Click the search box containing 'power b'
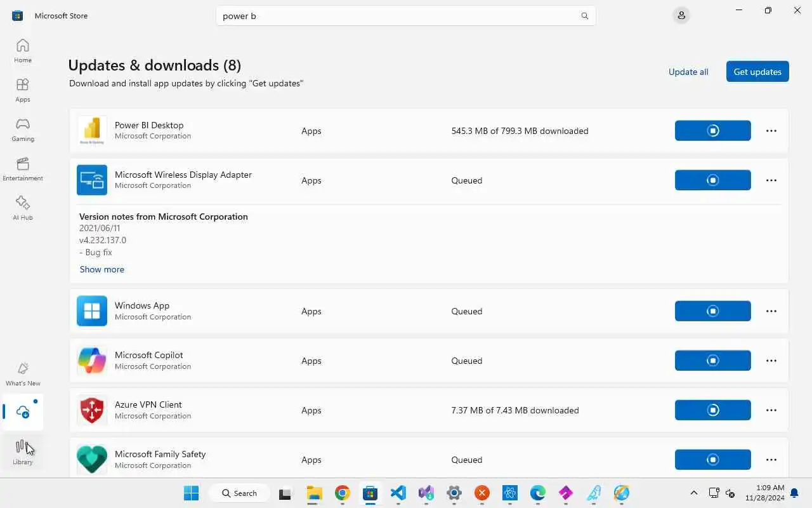 (406, 16)
